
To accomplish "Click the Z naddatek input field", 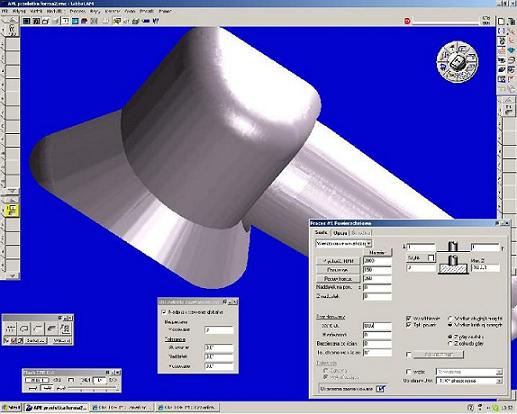I will 377,296.
